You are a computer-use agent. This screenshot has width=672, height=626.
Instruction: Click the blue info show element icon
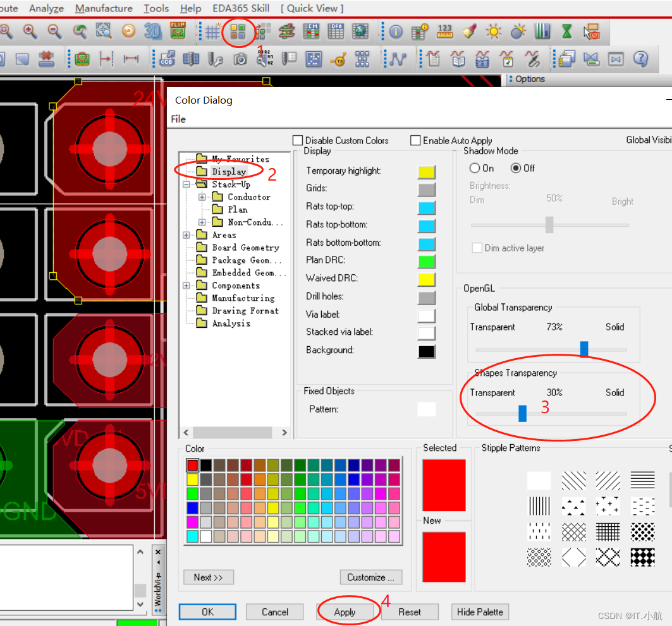396,31
